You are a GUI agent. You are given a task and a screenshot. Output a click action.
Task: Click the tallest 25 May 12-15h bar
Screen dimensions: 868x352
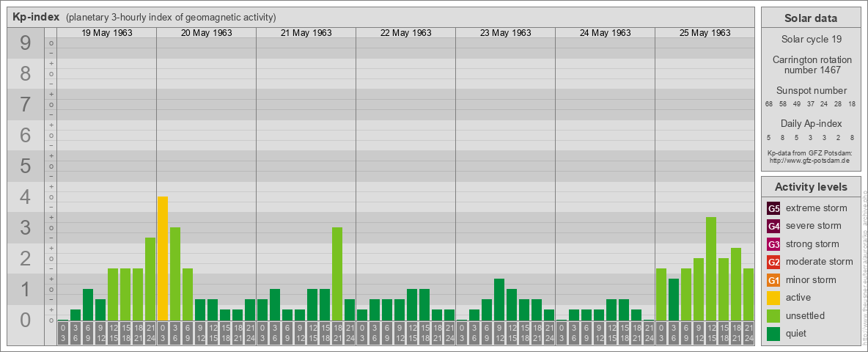711,269
